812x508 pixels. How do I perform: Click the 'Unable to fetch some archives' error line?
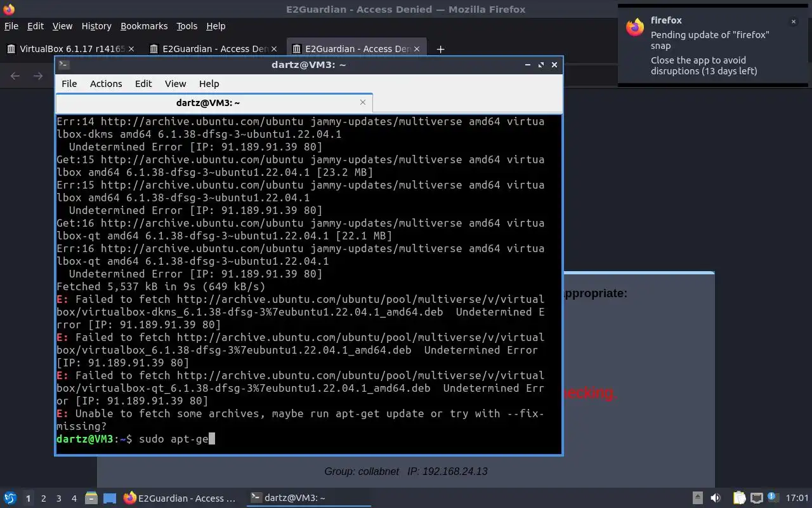(x=300, y=420)
